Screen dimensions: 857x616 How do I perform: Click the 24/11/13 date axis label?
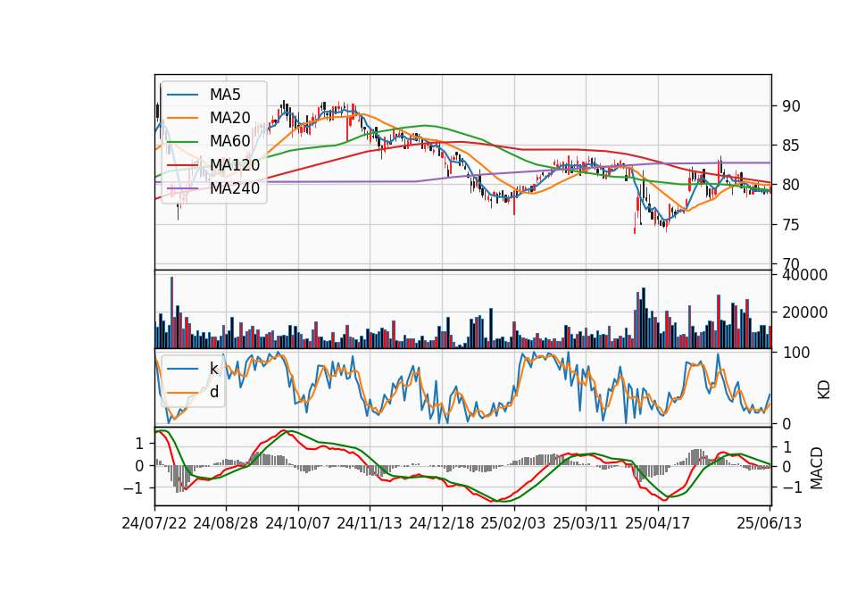pyautogui.click(x=370, y=523)
